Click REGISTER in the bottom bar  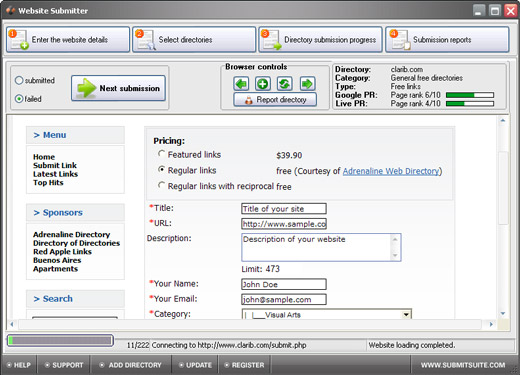pos(244,365)
